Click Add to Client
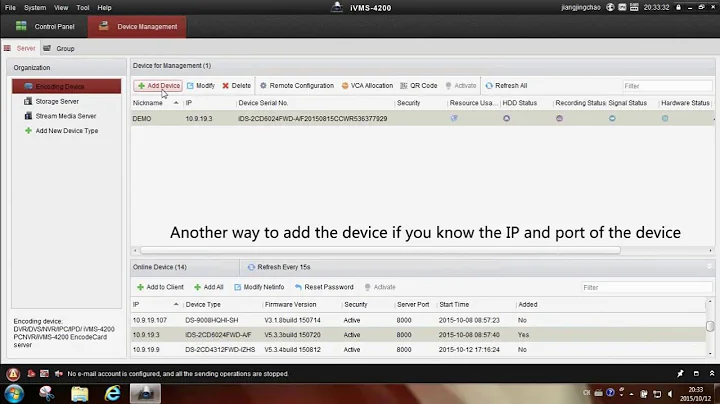This screenshot has height=404, width=720. (160, 287)
